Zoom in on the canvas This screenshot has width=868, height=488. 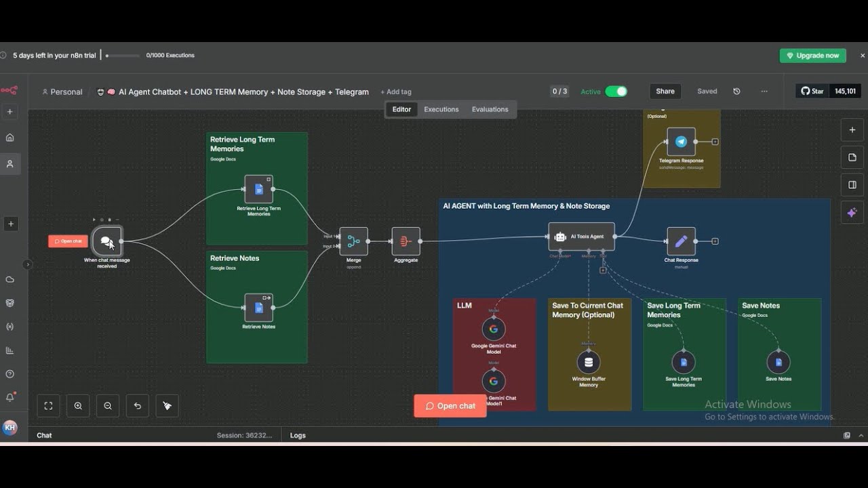(78, 406)
